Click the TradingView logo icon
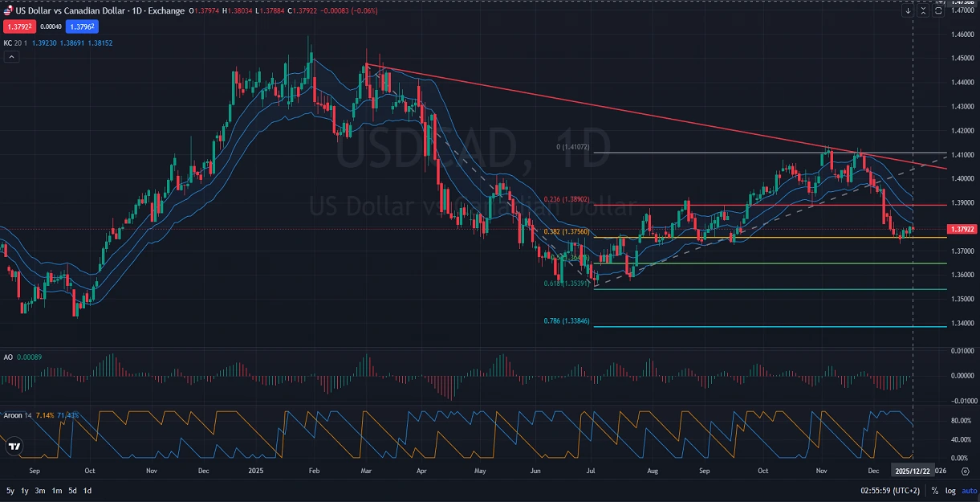The width and height of the screenshot is (980, 502). pos(14,447)
